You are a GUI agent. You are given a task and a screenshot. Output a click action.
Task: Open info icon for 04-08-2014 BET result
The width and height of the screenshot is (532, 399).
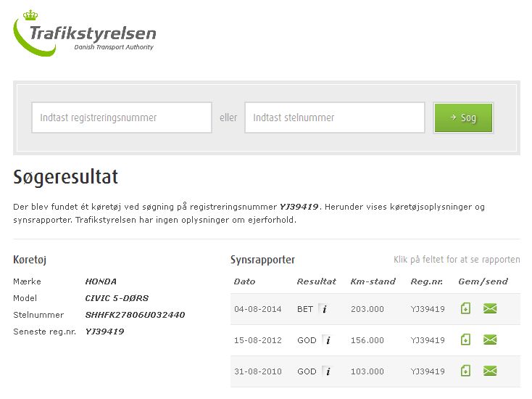click(325, 309)
